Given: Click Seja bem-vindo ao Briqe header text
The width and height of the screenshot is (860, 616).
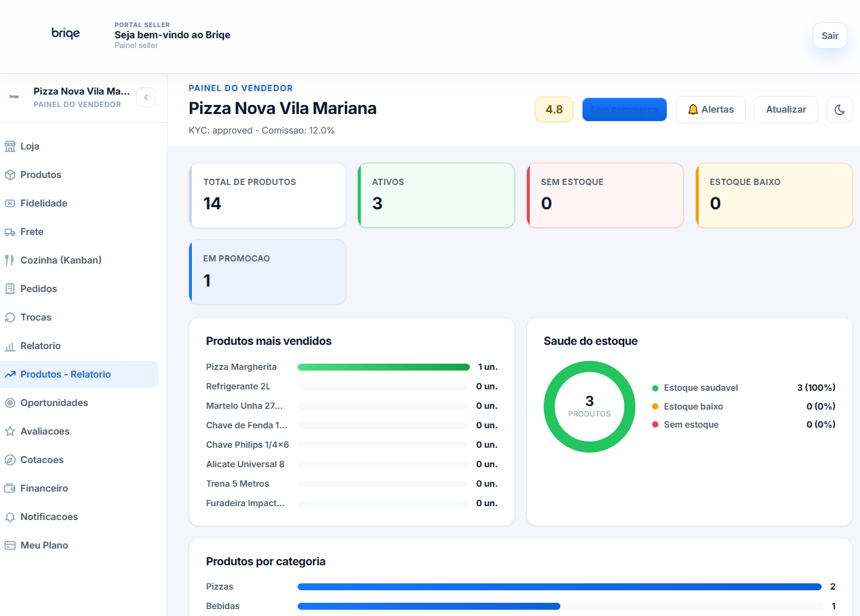Looking at the screenshot, I should point(172,35).
